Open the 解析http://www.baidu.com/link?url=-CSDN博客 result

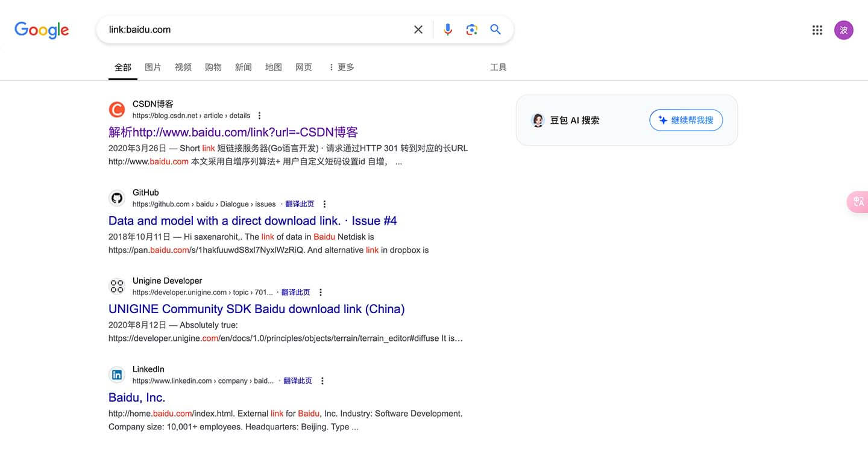pos(233,132)
